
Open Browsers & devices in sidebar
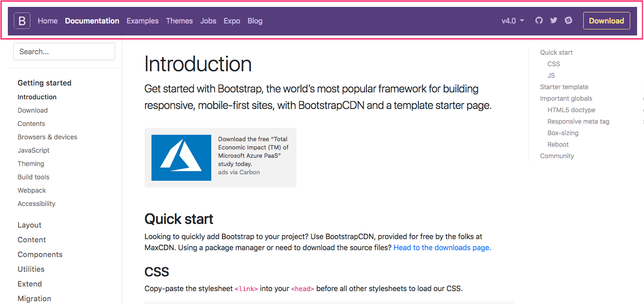point(47,137)
